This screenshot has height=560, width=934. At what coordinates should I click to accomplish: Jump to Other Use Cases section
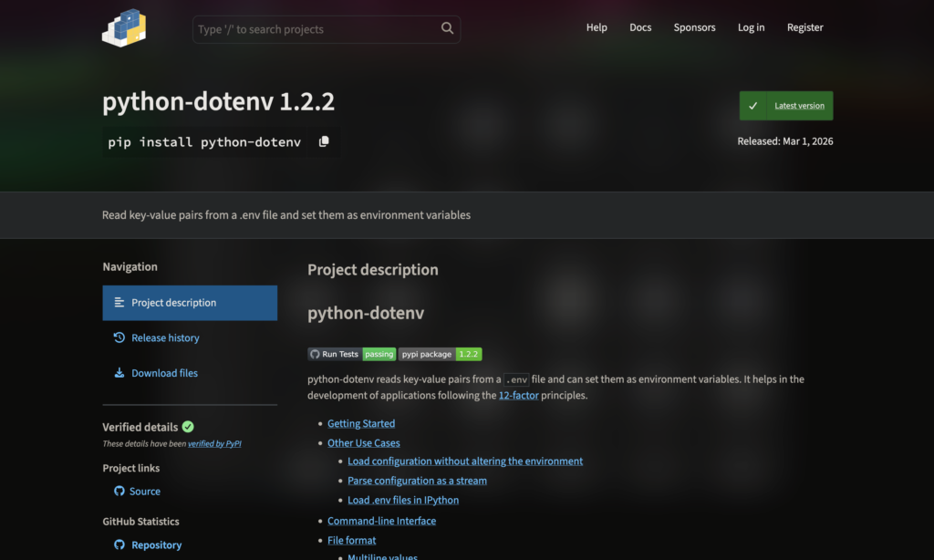pyautogui.click(x=363, y=442)
